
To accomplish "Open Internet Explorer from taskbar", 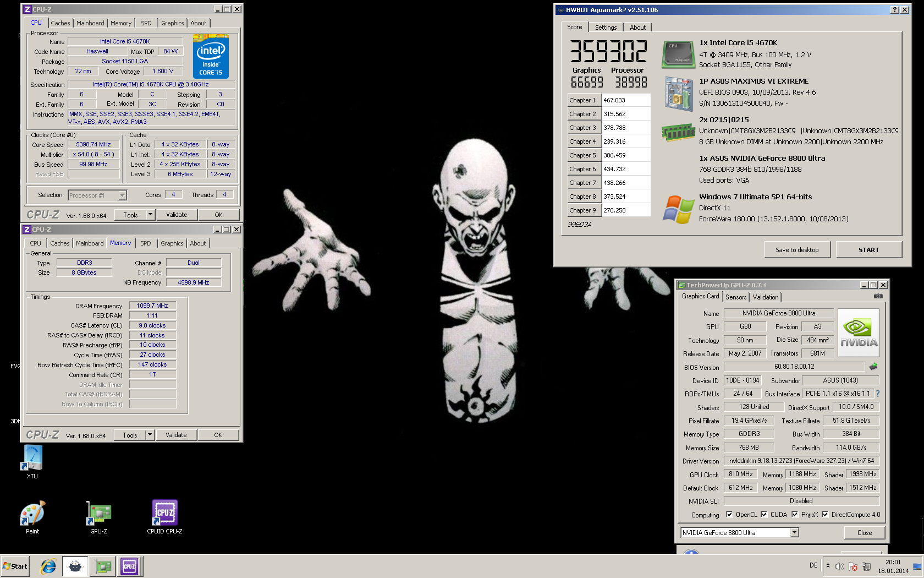I will [48, 566].
